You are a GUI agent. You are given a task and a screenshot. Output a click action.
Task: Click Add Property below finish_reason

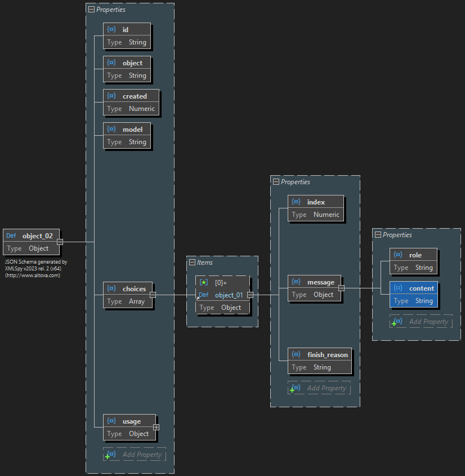[x=327, y=388]
